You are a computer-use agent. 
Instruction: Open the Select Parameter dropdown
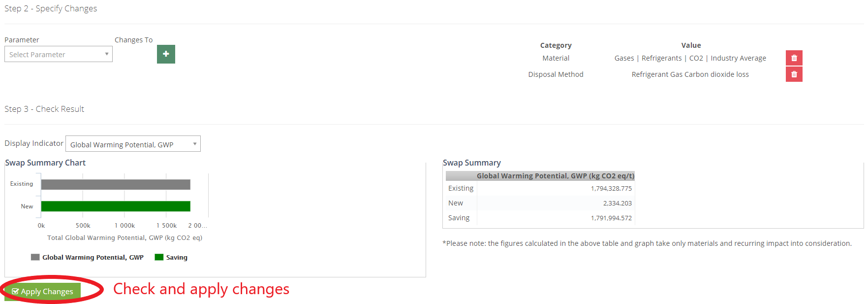[x=59, y=54]
